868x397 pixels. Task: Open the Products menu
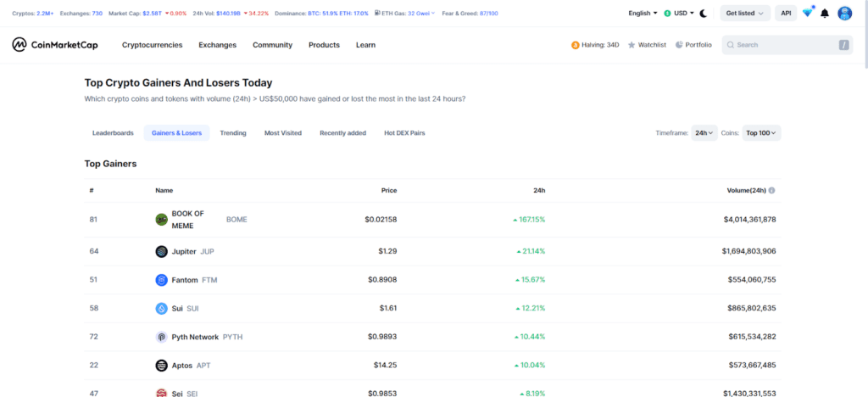tap(325, 45)
